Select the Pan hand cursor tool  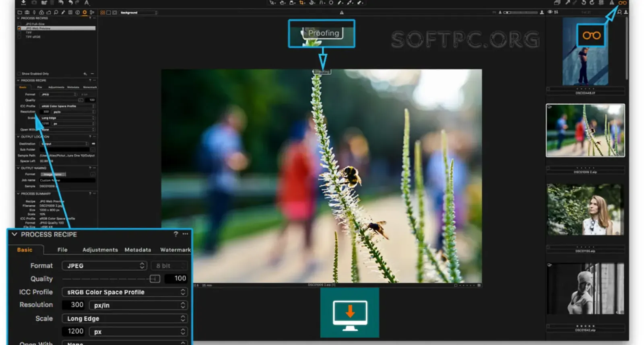pos(283,3)
